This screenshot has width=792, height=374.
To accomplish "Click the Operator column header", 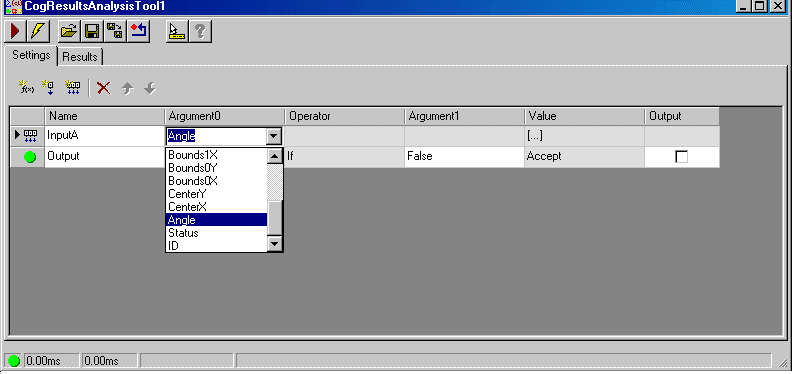I will pos(344,116).
